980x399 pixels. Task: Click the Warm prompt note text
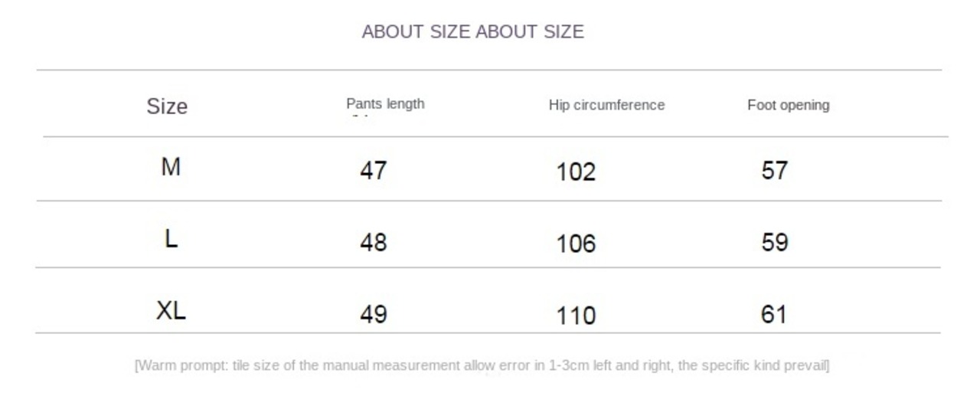point(482,365)
